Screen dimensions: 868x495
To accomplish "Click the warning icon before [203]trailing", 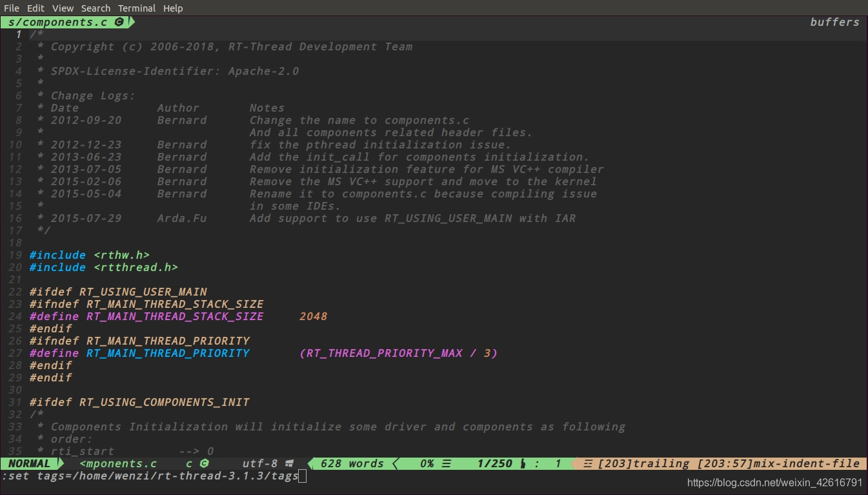I will point(588,463).
